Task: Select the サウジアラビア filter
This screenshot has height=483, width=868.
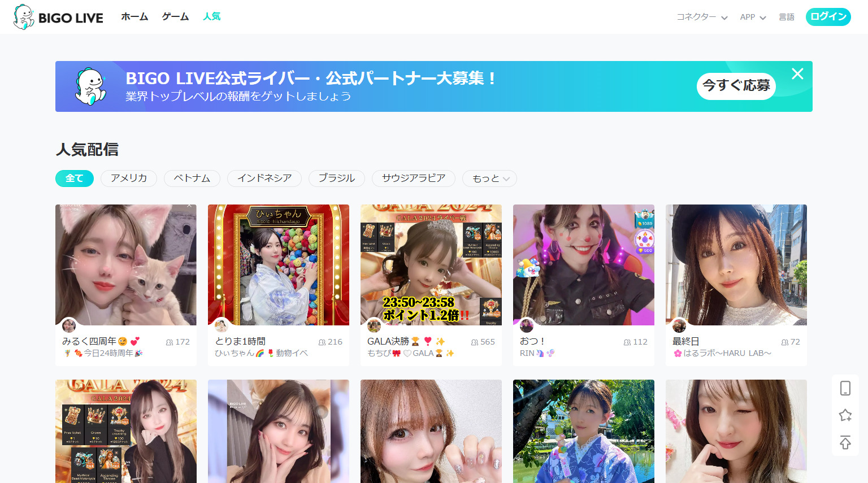Action: (414, 179)
